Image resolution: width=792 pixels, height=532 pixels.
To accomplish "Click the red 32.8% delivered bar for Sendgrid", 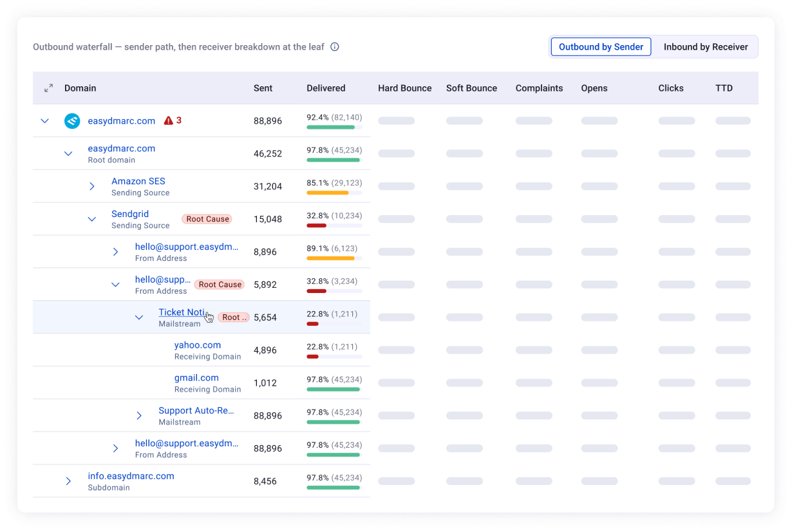I will click(x=334, y=225).
